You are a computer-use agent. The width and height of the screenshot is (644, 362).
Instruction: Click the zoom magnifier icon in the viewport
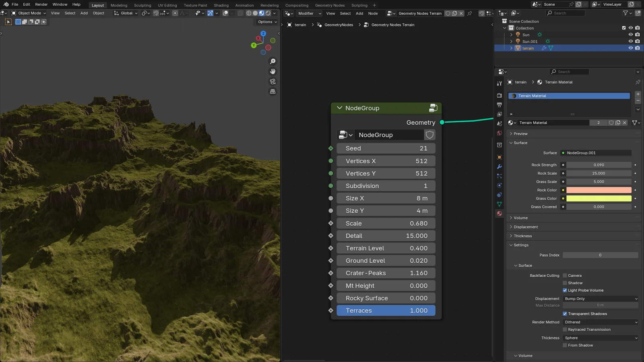272,61
